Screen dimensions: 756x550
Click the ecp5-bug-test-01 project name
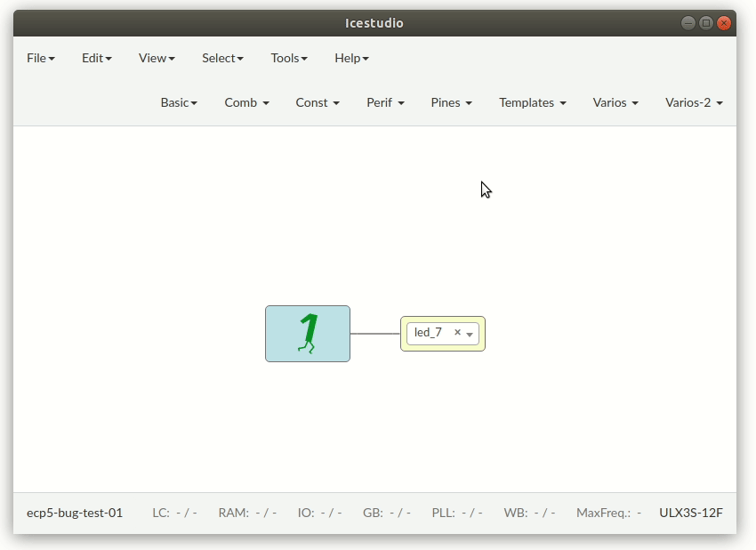[75, 513]
